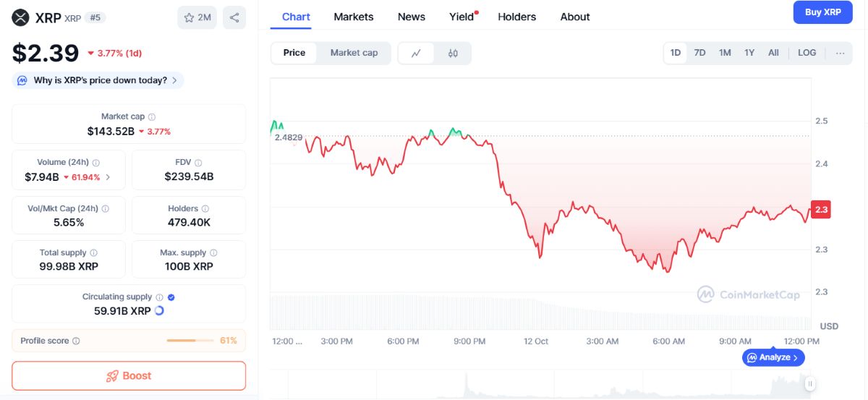Image resolution: width=868 pixels, height=400 pixels.
Task: Switch to candlestick chart icon
Action: (x=453, y=53)
